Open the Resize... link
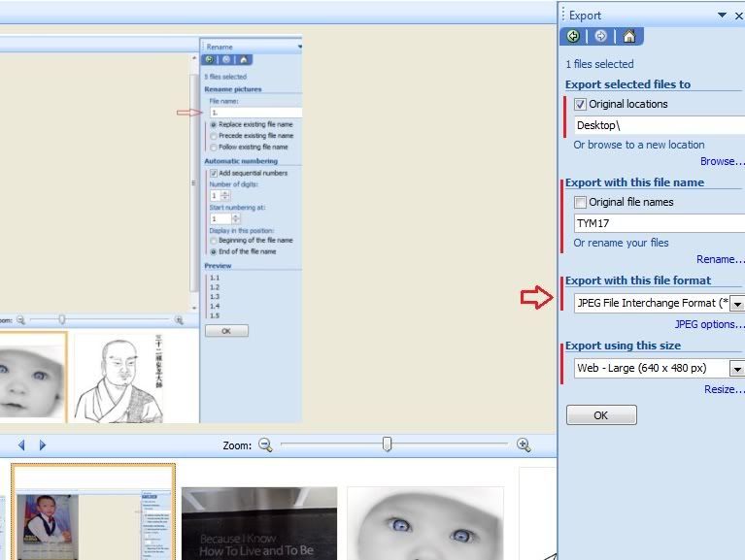Screen dimensions: 745x560 [724, 389]
